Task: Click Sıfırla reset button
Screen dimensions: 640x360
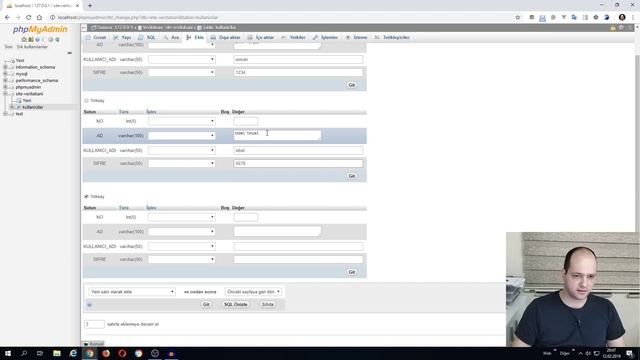Action: point(268,304)
